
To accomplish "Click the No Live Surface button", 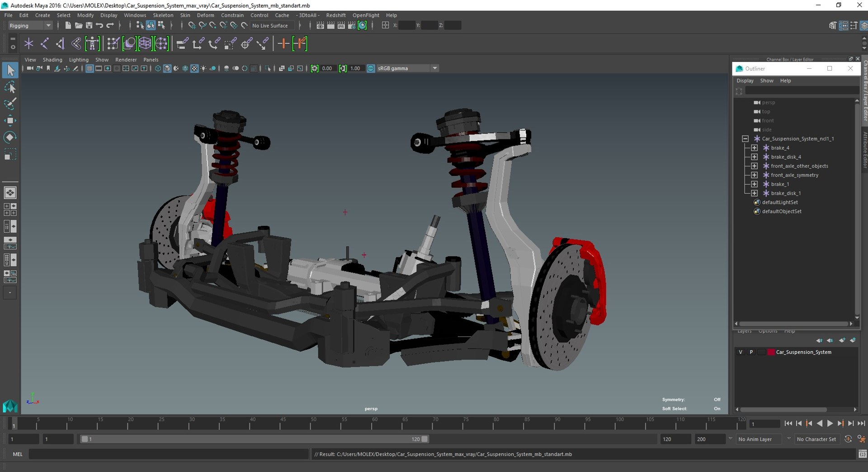I will click(x=270, y=26).
